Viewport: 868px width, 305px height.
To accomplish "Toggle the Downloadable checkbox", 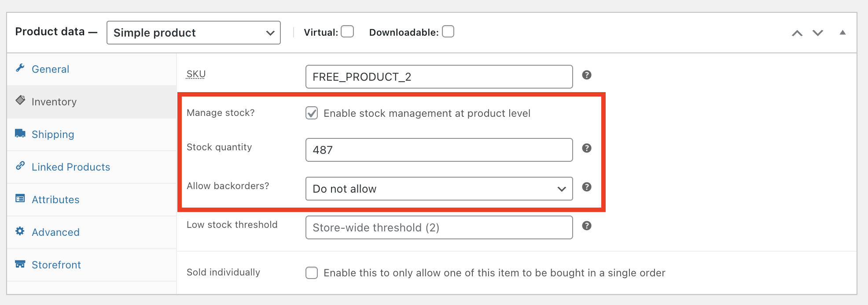I will [x=448, y=32].
